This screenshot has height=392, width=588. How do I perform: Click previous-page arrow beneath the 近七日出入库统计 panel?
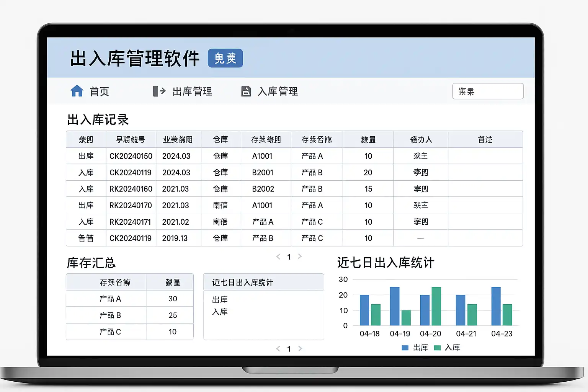pyautogui.click(x=278, y=348)
